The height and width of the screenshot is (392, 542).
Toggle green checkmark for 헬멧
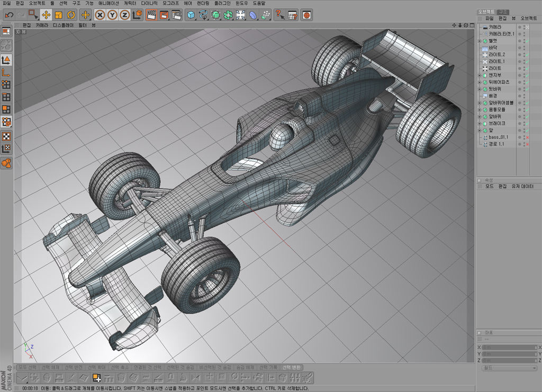coord(528,41)
